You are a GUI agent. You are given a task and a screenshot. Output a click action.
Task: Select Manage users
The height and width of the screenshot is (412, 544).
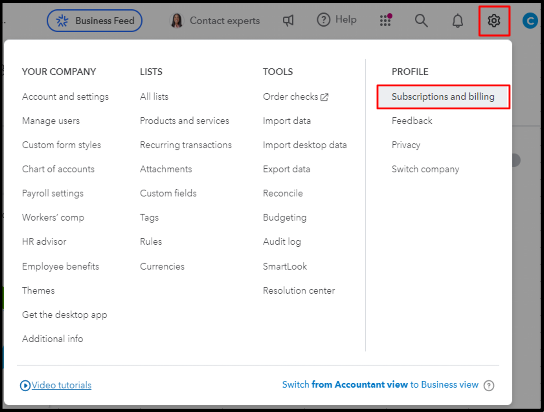pyautogui.click(x=51, y=121)
